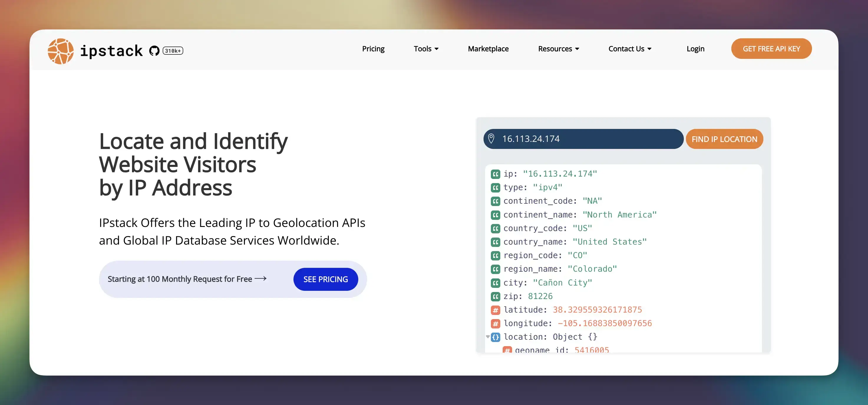Click the ip value "16.113.24.174"
868x405 pixels.
(x=560, y=174)
